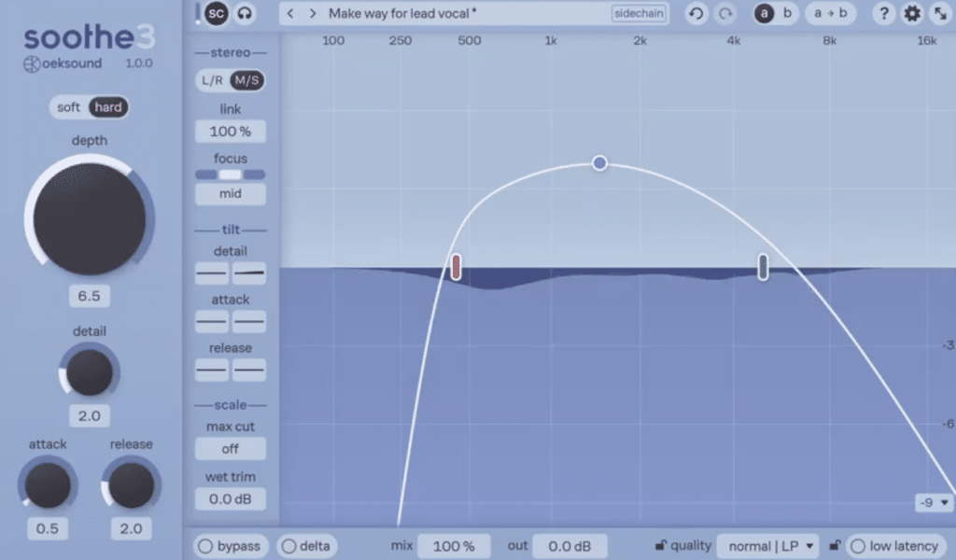Viewport: 956px width, 560px height.
Task: Select right release tilt shape
Action: (248, 370)
